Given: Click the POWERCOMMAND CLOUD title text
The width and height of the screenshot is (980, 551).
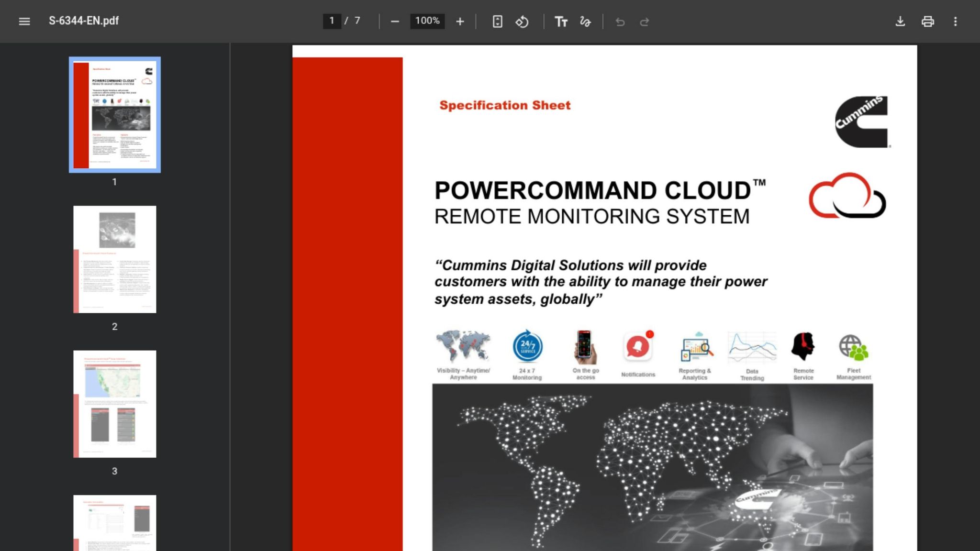Looking at the screenshot, I should tap(600, 190).
